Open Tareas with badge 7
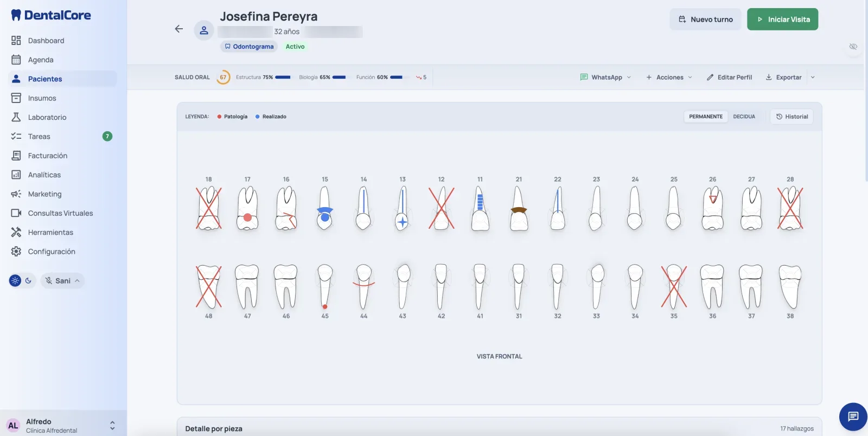The width and height of the screenshot is (868, 436). coord(62,137)
